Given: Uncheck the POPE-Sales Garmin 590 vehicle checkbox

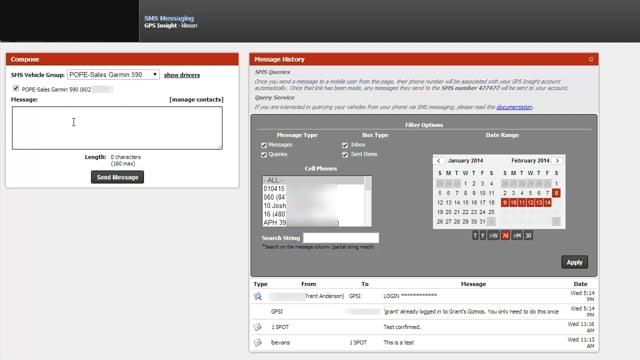Looking at the screenshot, I should tap(16, 88).
